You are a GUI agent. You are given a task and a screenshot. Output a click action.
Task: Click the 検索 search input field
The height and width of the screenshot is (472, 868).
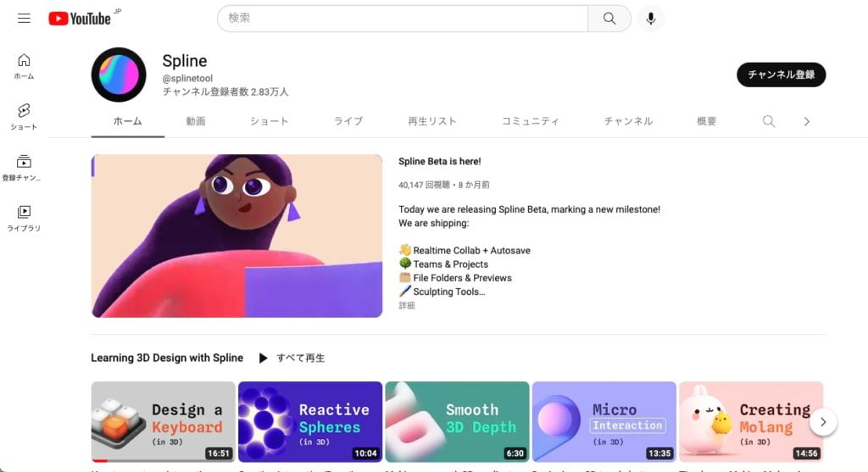(x=403, y=18)
